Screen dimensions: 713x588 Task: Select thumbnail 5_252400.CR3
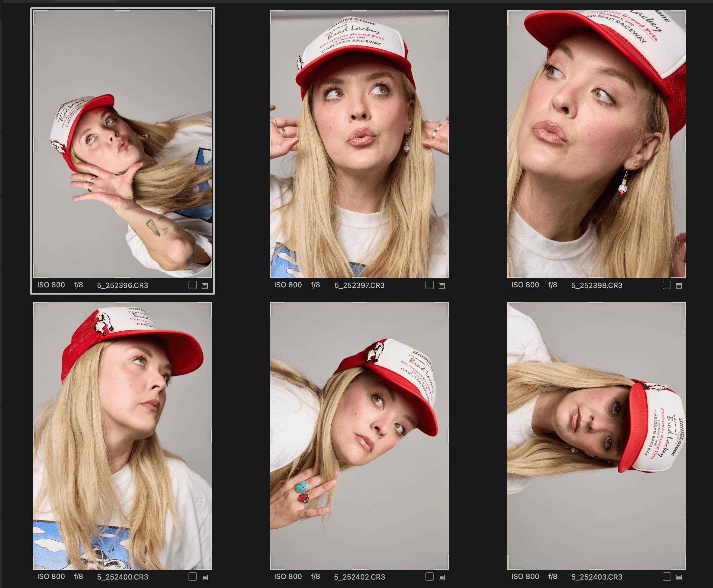pyautogui.click(x=123, y=436)
